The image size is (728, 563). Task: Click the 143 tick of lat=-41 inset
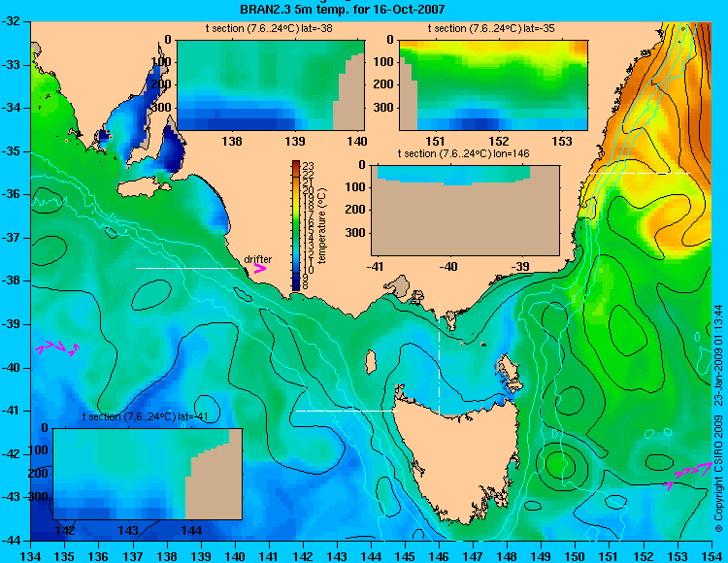pos(128,530)
